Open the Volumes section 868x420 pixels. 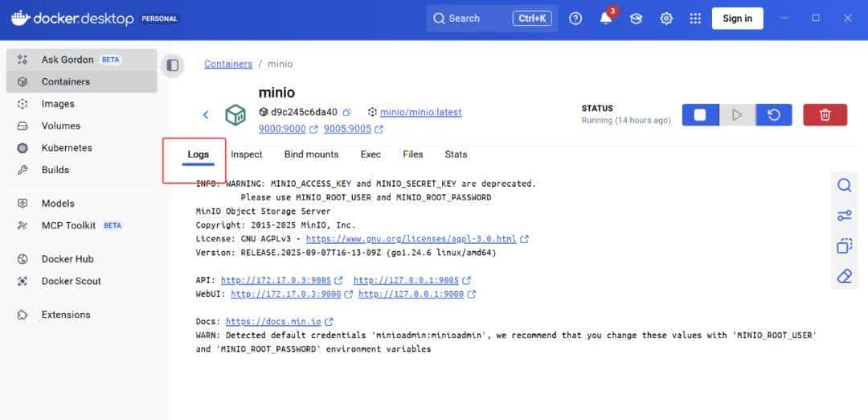[81, 126]
